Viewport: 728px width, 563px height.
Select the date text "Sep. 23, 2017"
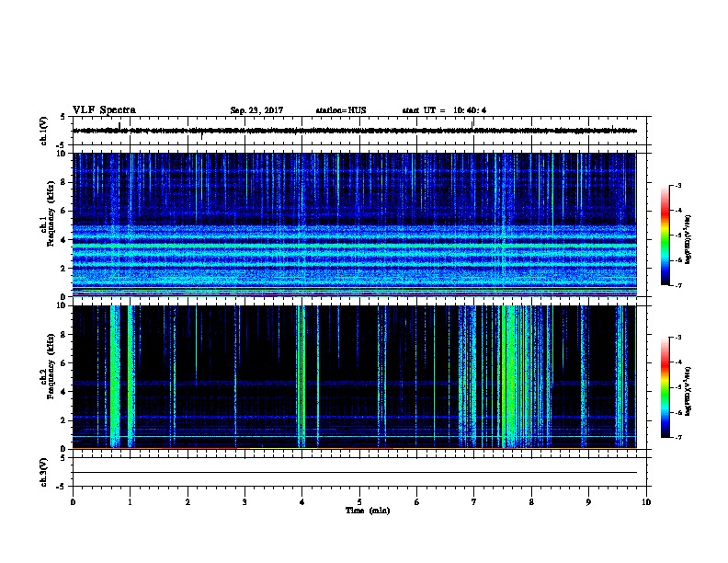pyautogui.click(x=256, y=110)
